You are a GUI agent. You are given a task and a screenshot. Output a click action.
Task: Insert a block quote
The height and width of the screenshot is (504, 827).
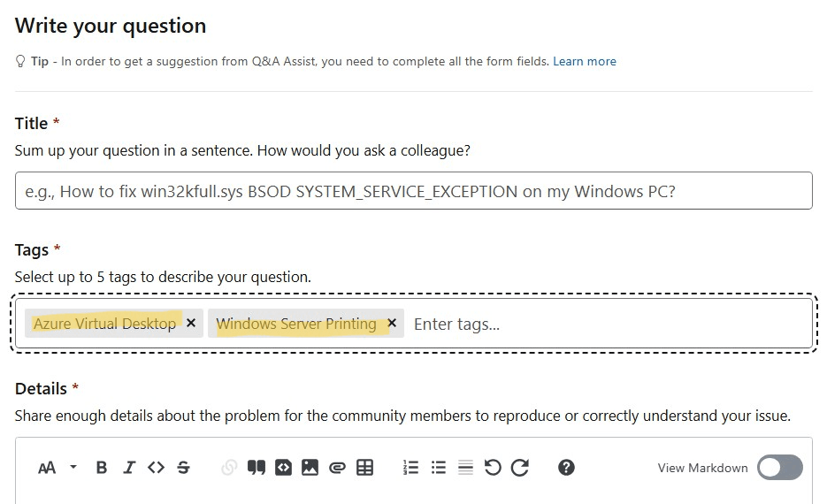point(257,468)
